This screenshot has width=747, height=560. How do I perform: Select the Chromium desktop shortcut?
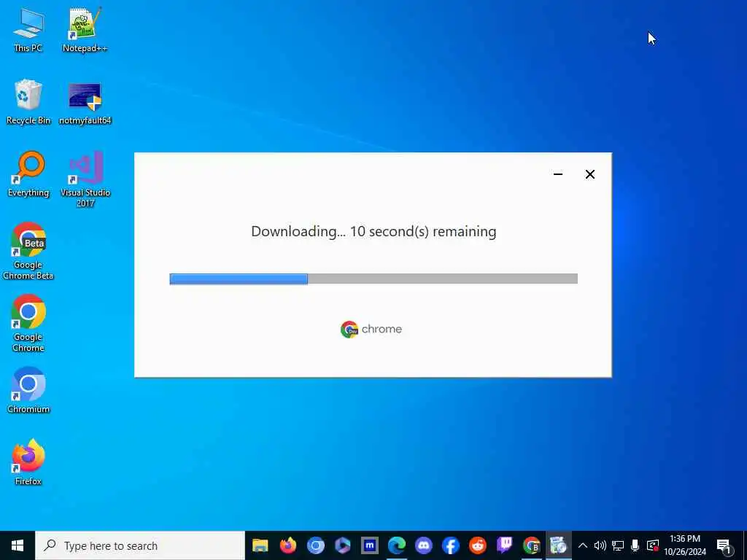28,391
